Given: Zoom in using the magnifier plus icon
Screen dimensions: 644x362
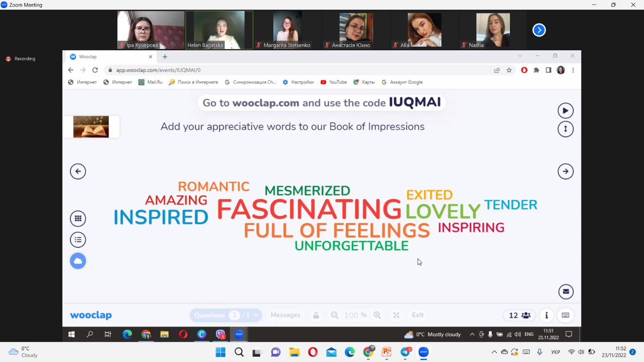Looking at the screenshot, I should [377, 315].
